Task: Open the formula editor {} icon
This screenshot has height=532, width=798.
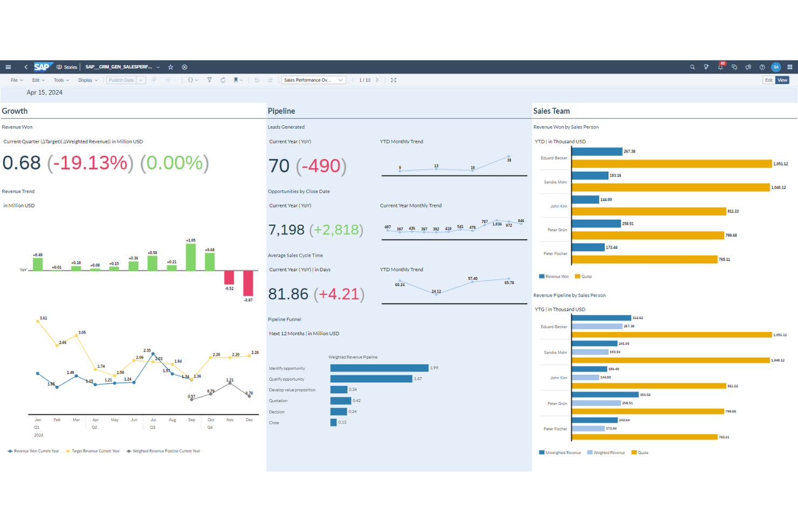Action: [x=191, y=80]
